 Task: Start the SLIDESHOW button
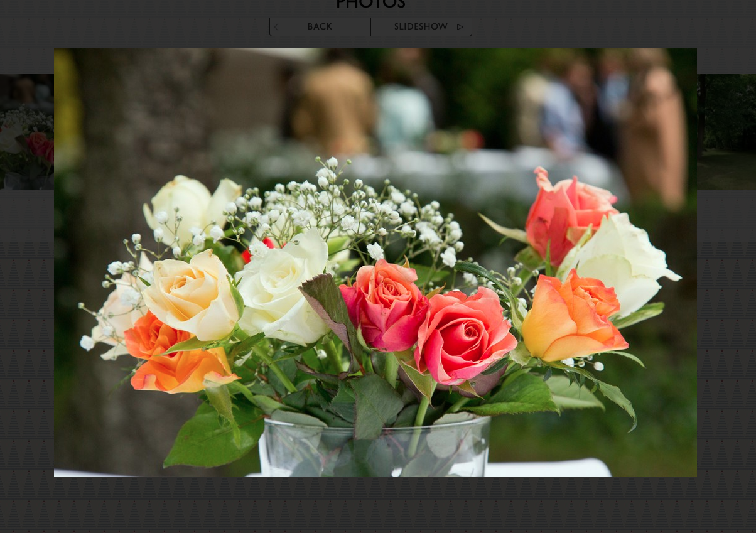pos(421,27)
